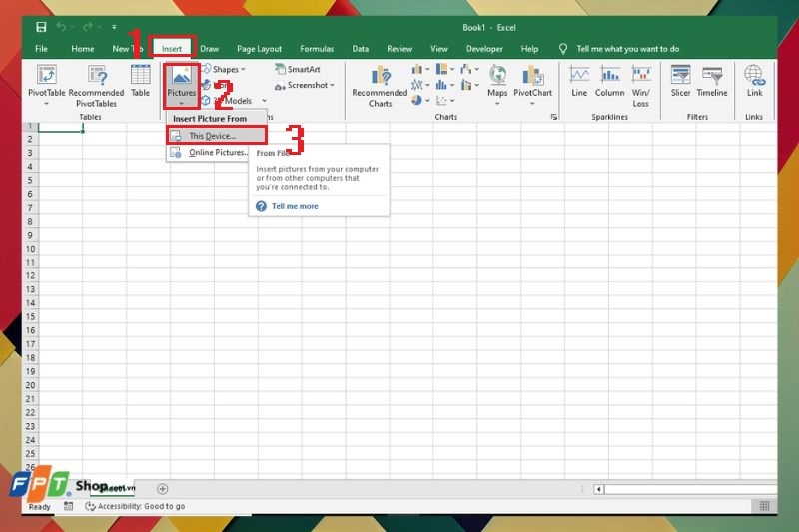Click the Redo arrow icon
The width and height of the screenshot is (799, 532).
pos(88,27)
